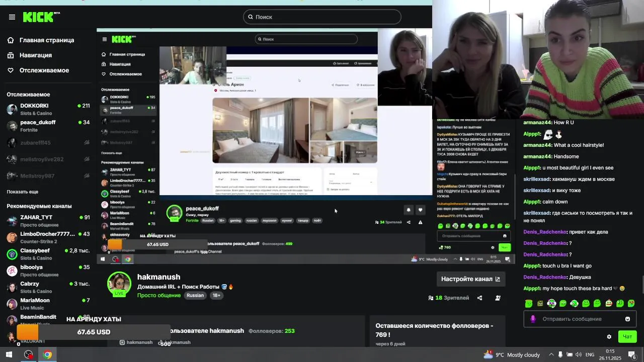Click the Chrome icon in the taskbar
Viewport: 644px width, 362px height.
[47, 354]
